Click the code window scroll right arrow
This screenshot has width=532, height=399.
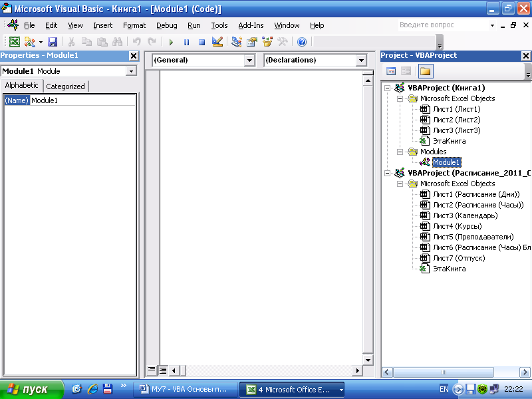pyautogui.click(x=357, y=370)
